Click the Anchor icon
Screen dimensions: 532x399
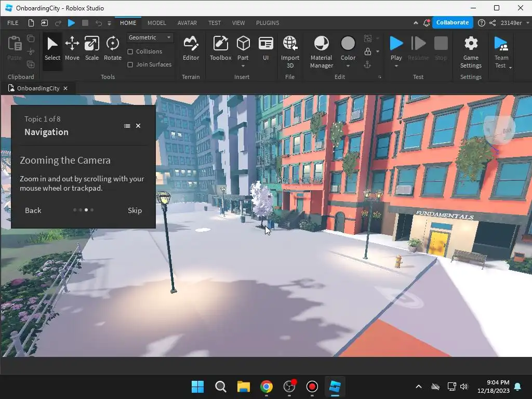pyautogui.click(x=367, y=65)
